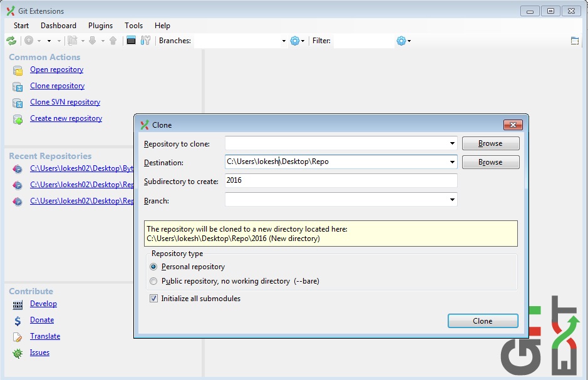The height and width of the screenshot is (380, 588).
Task: Click the Clone repository link
Action: pyautogui.click(x=58, y=86)
